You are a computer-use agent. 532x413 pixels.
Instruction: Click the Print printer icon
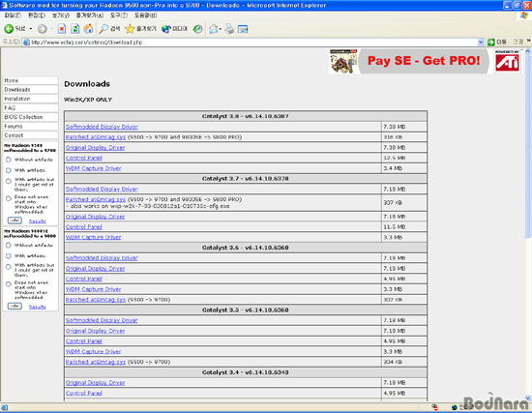point(229,29)
